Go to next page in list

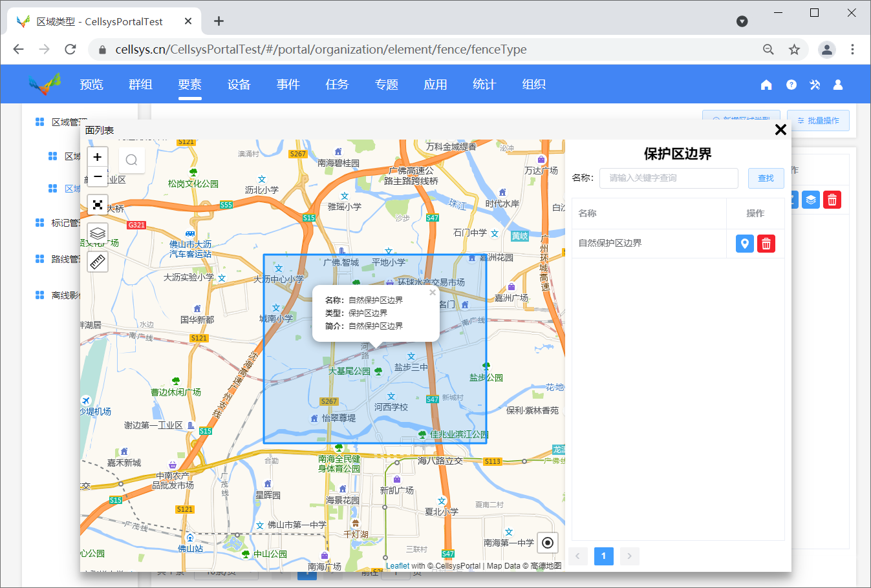[x=630, y=556]
